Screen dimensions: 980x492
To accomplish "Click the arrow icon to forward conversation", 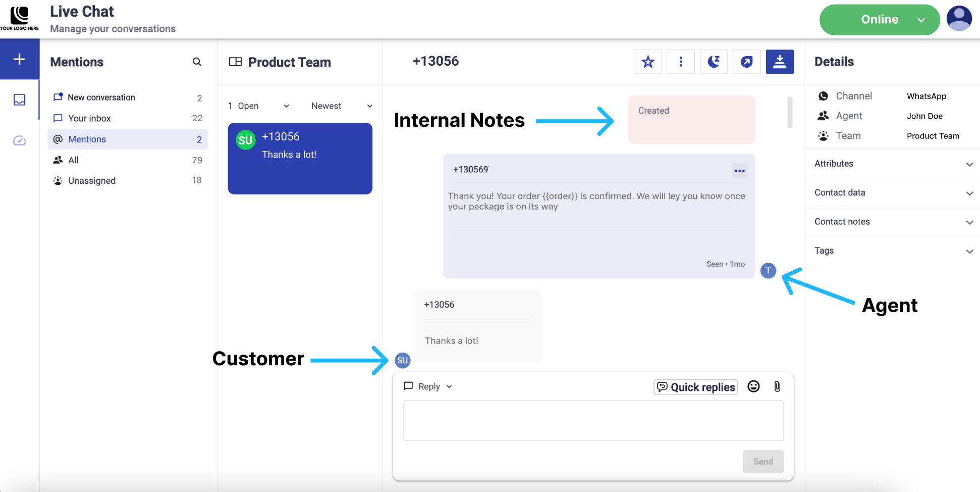I will [x=746, y=62].
